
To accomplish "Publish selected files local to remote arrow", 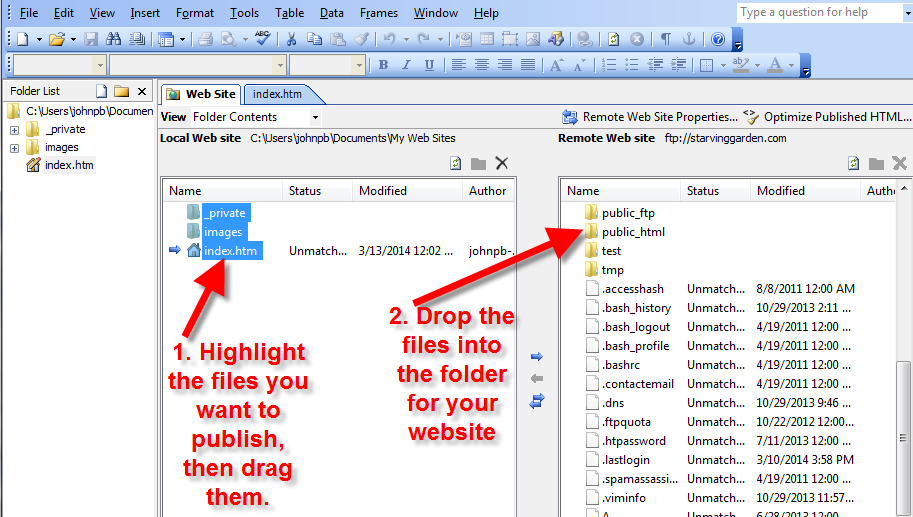I will click(x=537, y=356).
